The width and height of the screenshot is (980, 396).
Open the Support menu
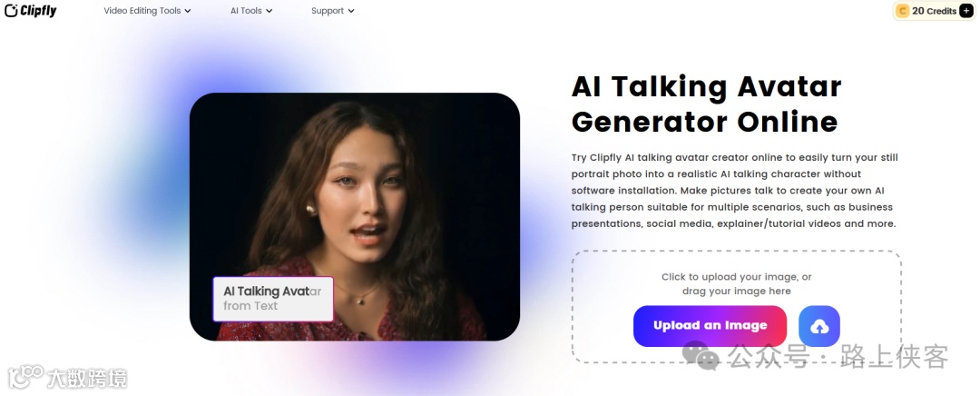pos(333,11)
